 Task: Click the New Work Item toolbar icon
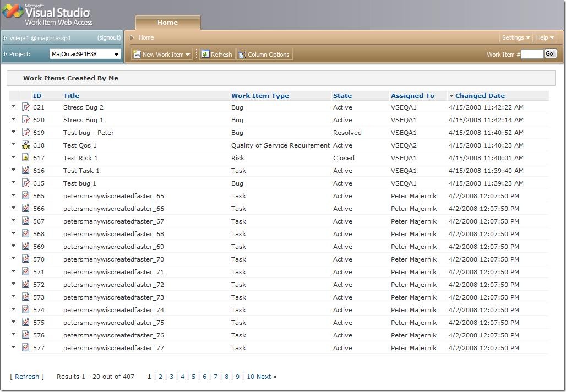137,55
